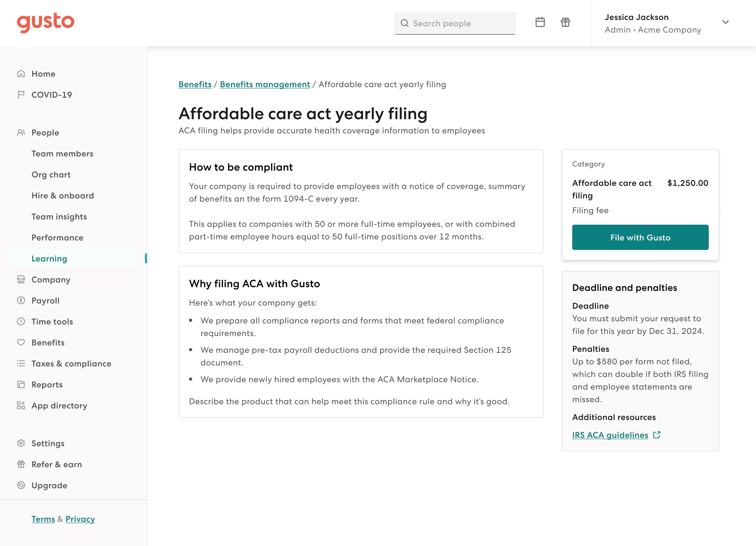The image size is (756, 546).
Task: Expand the Company menu in sidebar
Action: coord(51,280)
